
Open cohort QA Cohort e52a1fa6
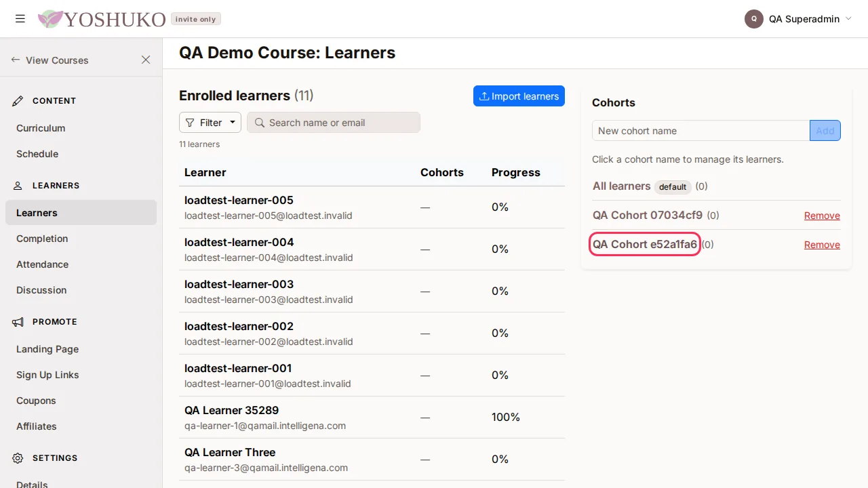645,245
